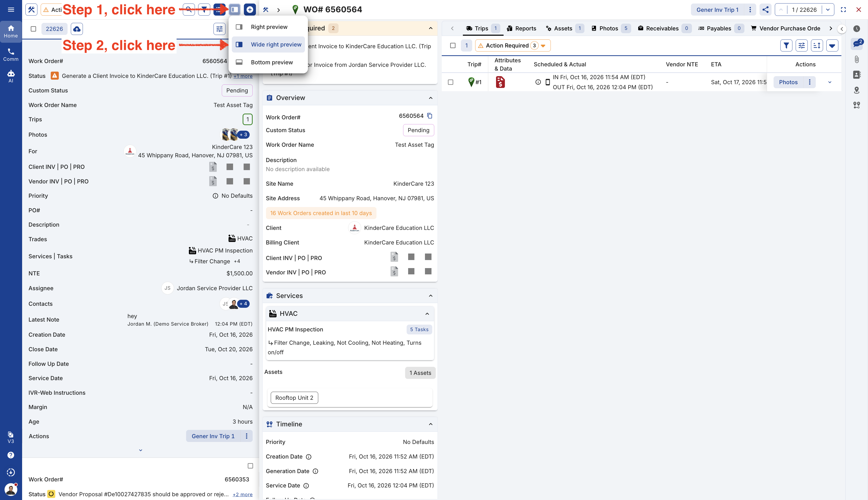
Task: Open Action Required status dropdown
Action: (513, 45)
